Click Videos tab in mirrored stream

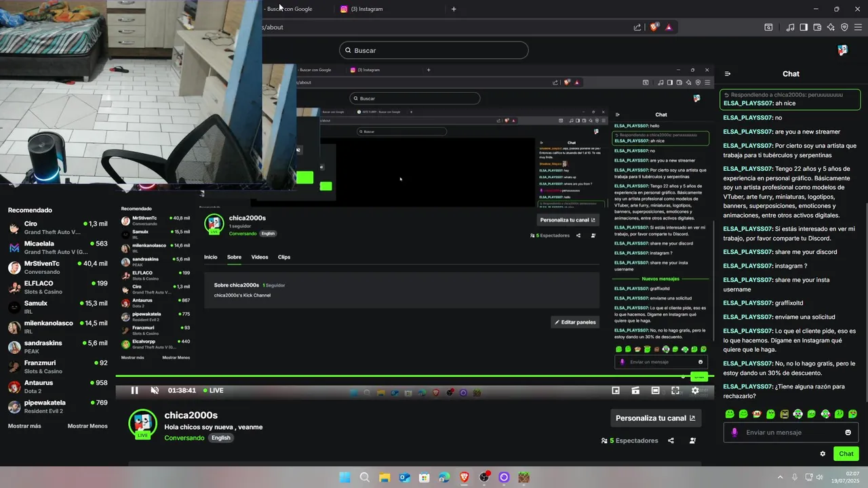click(260, 257)
